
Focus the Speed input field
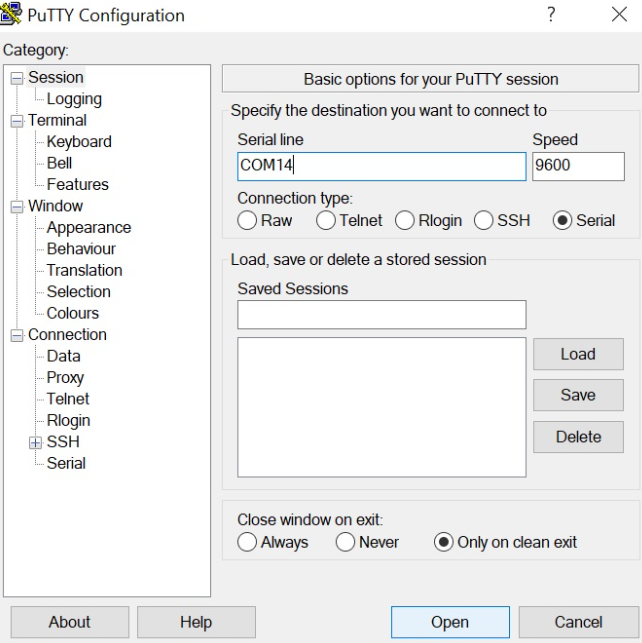[577, 166]
